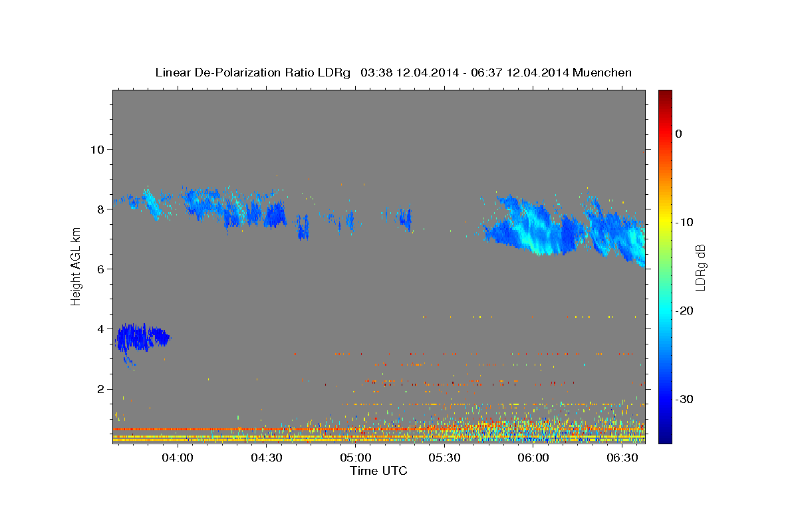This screenshot has width=798, height=532.
Task: Click the dark blue bottom of the colorbar
Action: pos(665,436)
